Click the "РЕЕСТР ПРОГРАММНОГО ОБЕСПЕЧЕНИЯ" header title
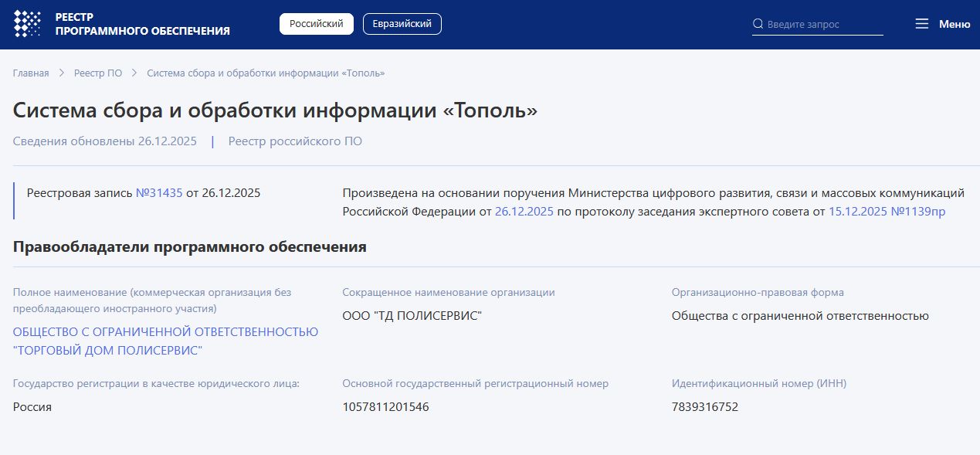This screenshot has height=455, width=980. click(142, 24)
